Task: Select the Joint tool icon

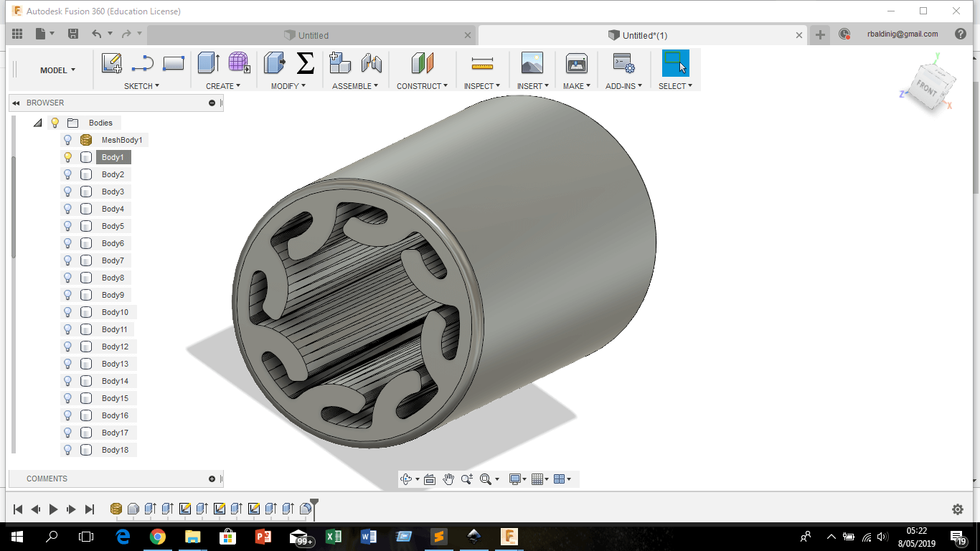Action: tap(371, 63)
